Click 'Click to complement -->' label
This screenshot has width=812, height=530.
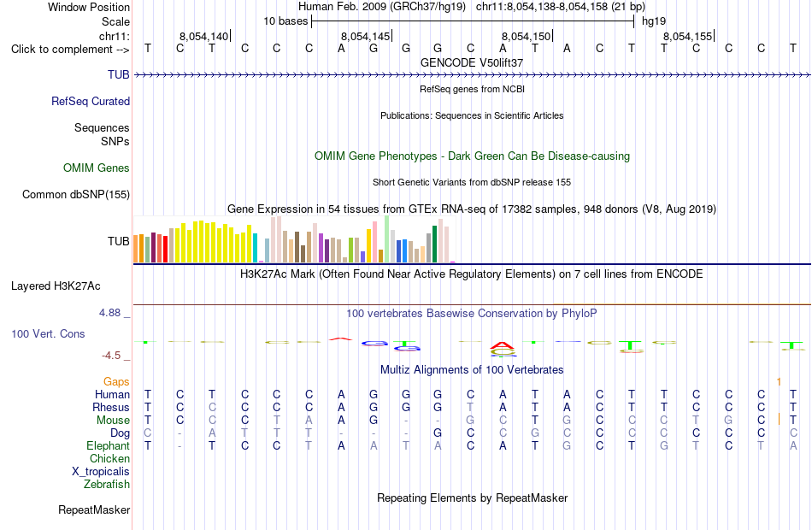pos(70,50)
